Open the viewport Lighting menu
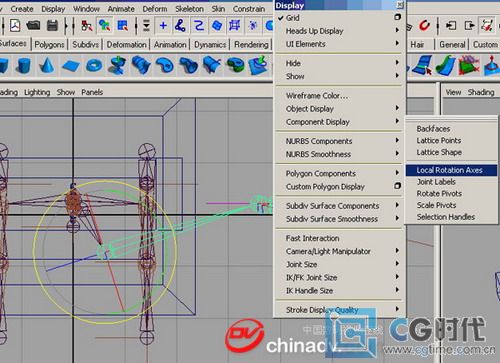The width and height of the screenshot is (500, 363). (37, 92)
